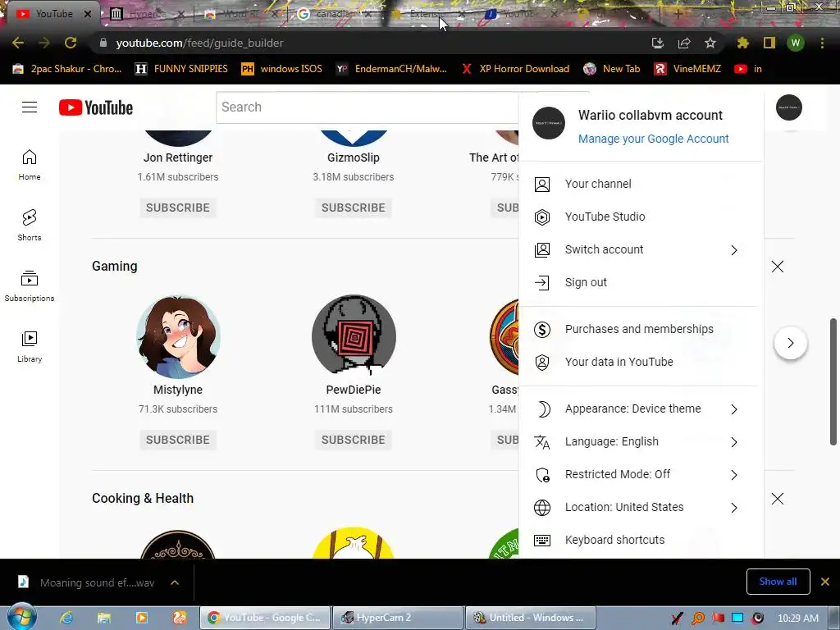Click the install app icon in address bar
The height and width of the screenshot is (630, 840).
point(657,43)
